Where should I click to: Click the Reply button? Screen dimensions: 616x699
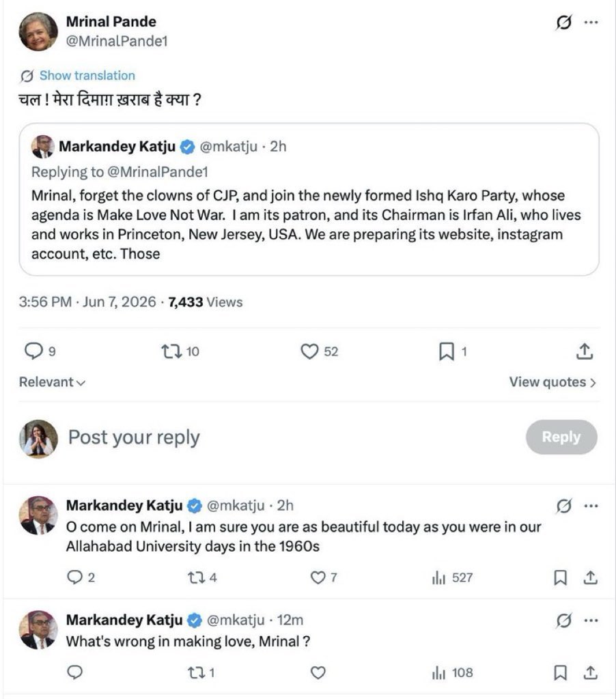point(561,437)
